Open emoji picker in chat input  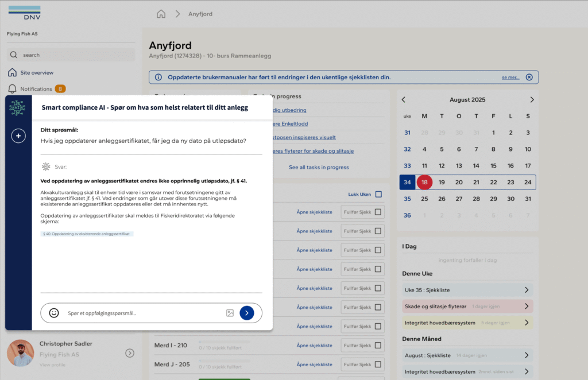click(x=54, y=313)
